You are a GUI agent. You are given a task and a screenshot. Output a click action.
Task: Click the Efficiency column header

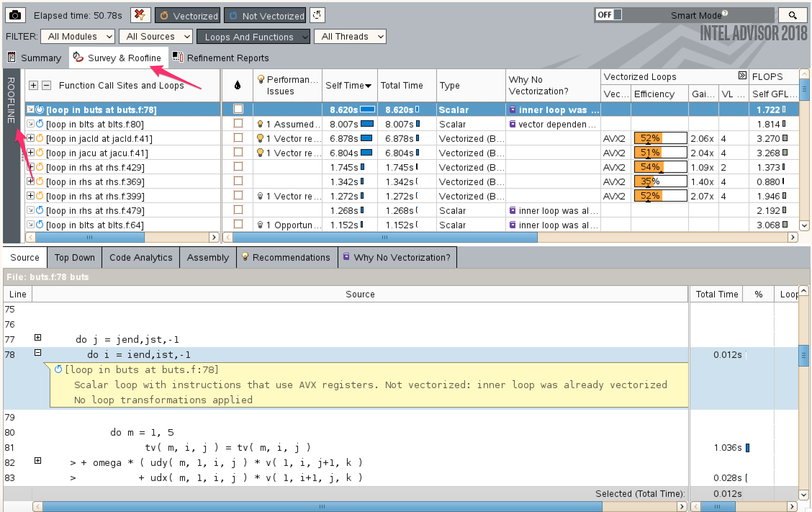(659, 94)
